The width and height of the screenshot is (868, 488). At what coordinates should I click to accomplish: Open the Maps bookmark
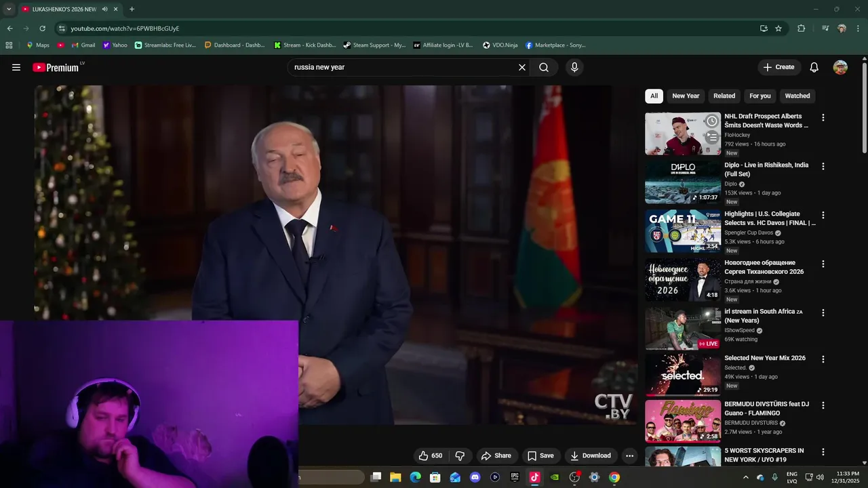click(x=37, y=45)
